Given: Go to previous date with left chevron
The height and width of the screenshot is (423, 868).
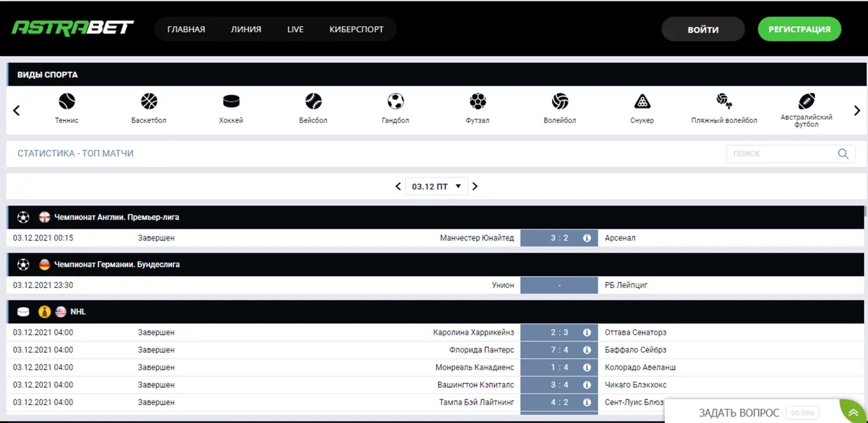Looking at the screenshot, I should click(x=398, y=186).
